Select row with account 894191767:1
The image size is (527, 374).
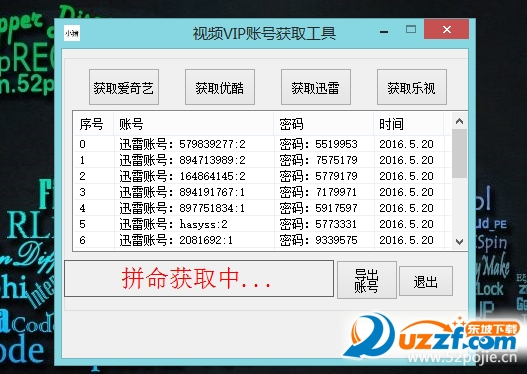(262, 192)
